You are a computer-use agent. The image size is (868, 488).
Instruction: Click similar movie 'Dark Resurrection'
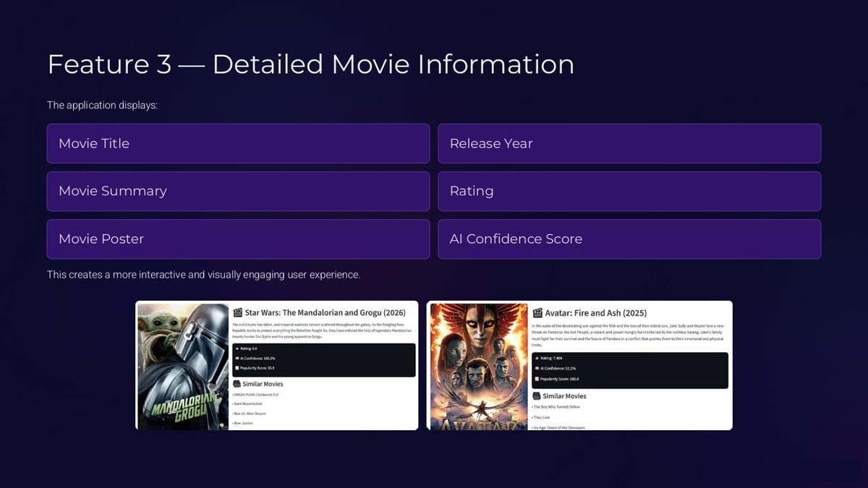tap(247, 403)
